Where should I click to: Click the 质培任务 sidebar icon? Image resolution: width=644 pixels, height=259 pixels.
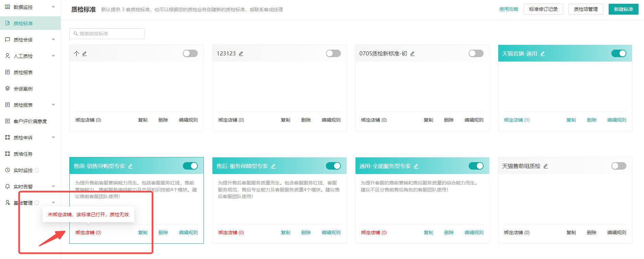[x=7, y=154]
